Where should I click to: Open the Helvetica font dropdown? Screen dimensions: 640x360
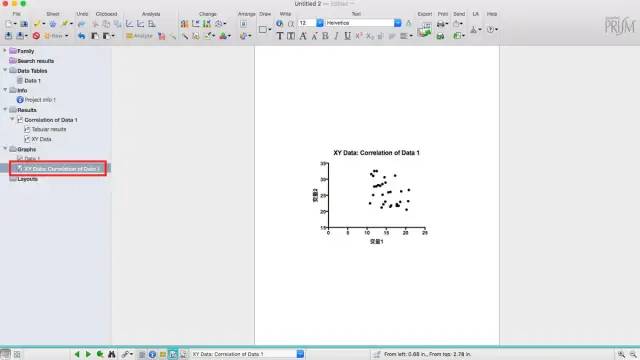point(398,23)
